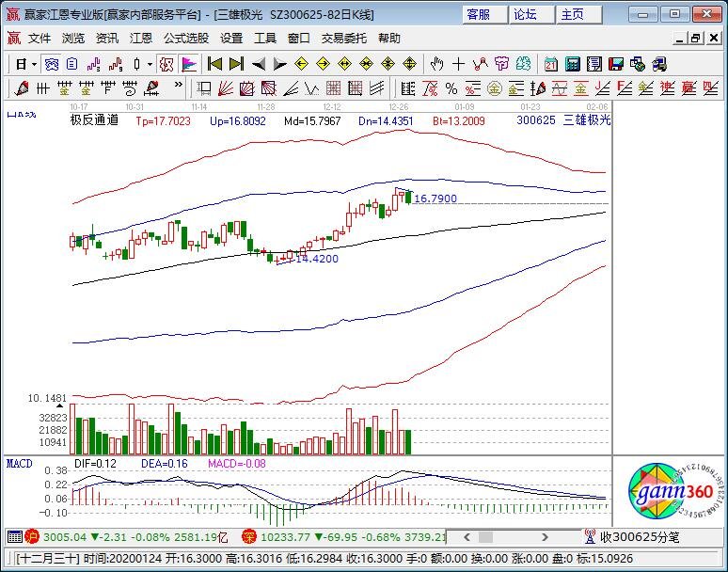Open the 交易委托 menu

[x=344, y=38]
